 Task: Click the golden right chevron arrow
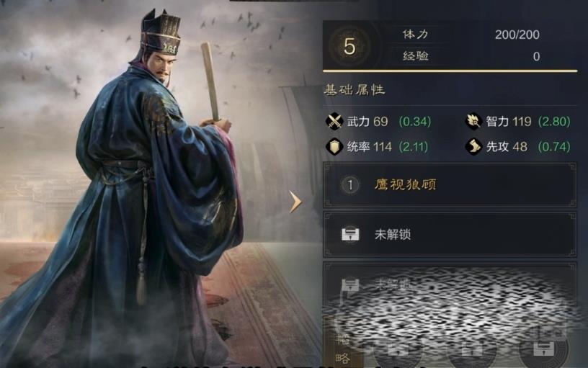295,202
